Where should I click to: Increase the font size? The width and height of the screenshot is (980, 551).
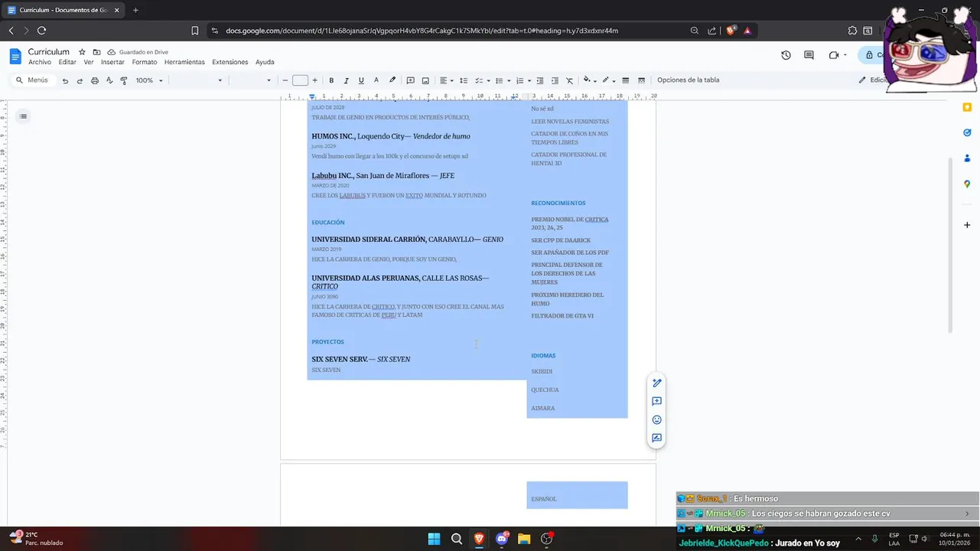[314, 80]
